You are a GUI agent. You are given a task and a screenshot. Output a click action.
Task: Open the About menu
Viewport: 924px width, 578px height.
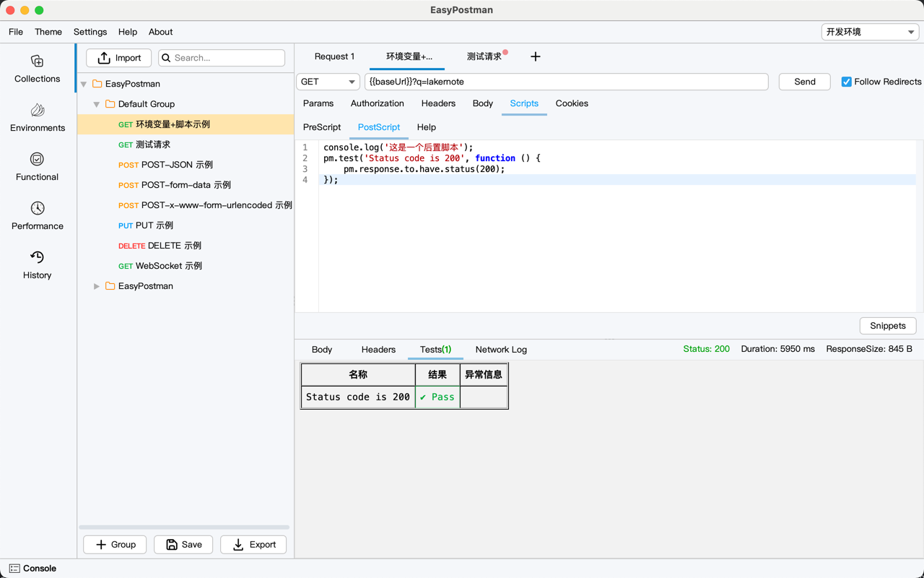[161, 32]
